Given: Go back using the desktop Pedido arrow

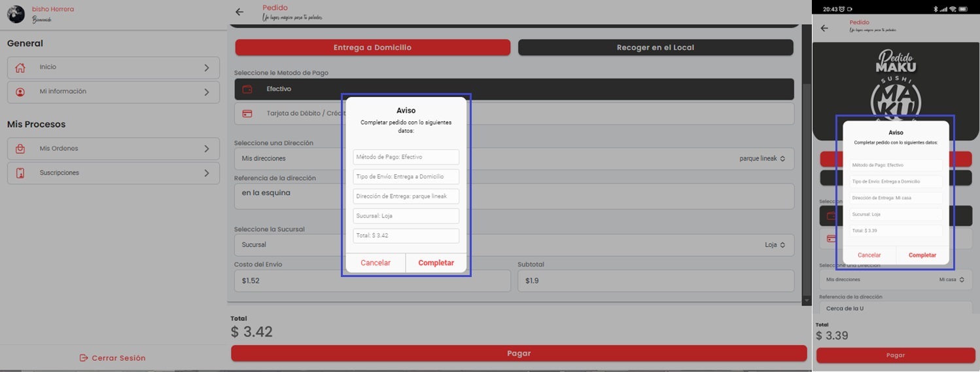Looking at the screenshot, I should pos(239,12).
